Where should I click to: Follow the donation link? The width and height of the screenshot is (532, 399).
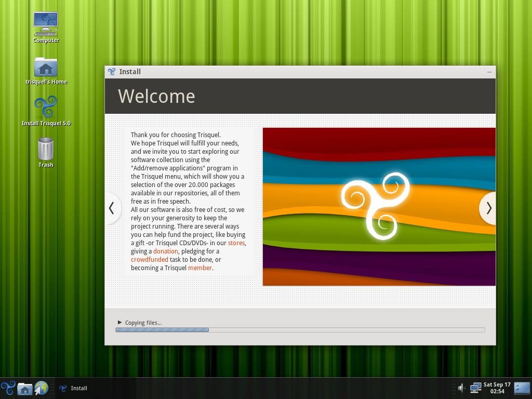166,251
